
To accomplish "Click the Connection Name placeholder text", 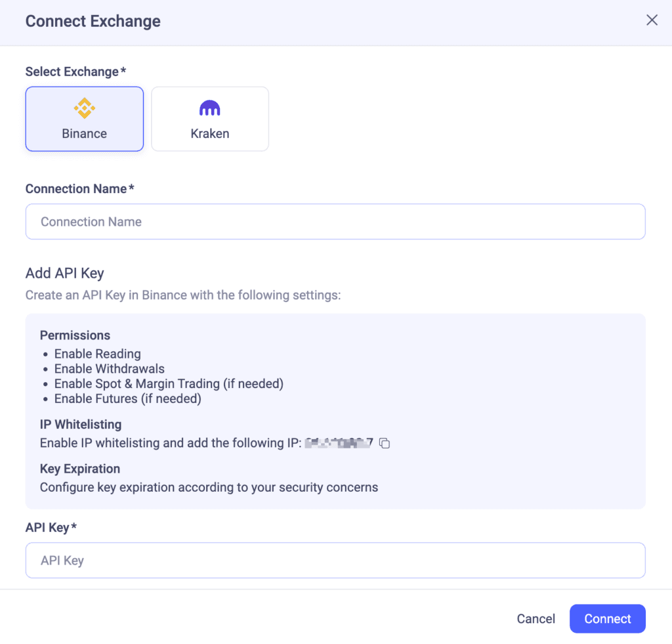I will [x=91, y=221].
